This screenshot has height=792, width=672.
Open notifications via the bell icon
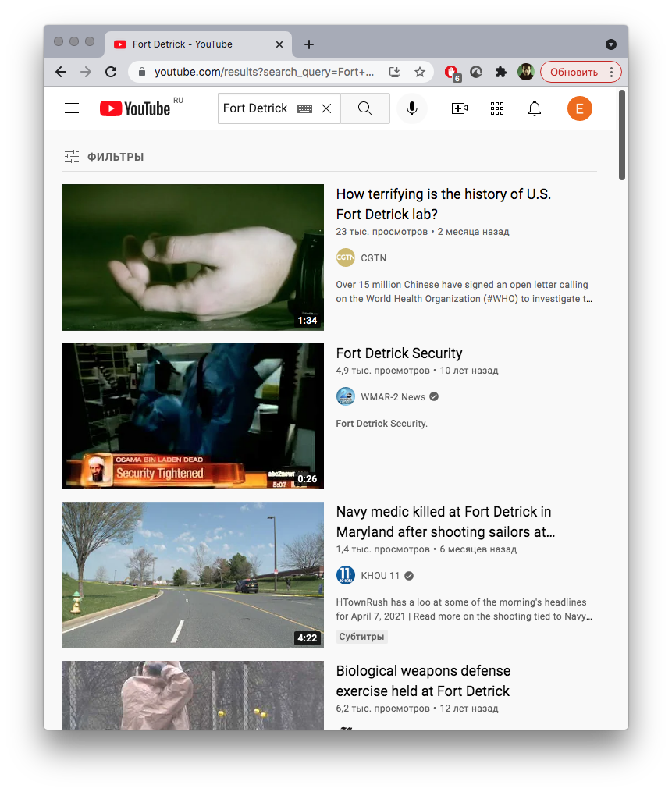tap(535, 108)
